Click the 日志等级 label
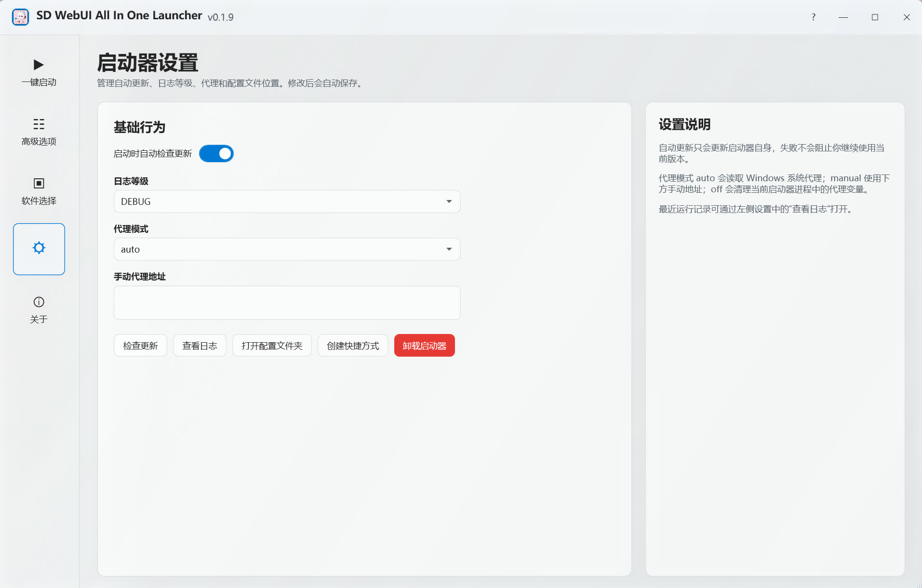 pos(131,181)
